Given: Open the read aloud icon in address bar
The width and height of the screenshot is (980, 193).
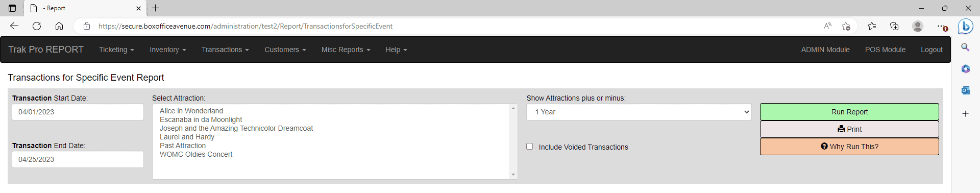Looking at the screenshot, I should point(827,26).
